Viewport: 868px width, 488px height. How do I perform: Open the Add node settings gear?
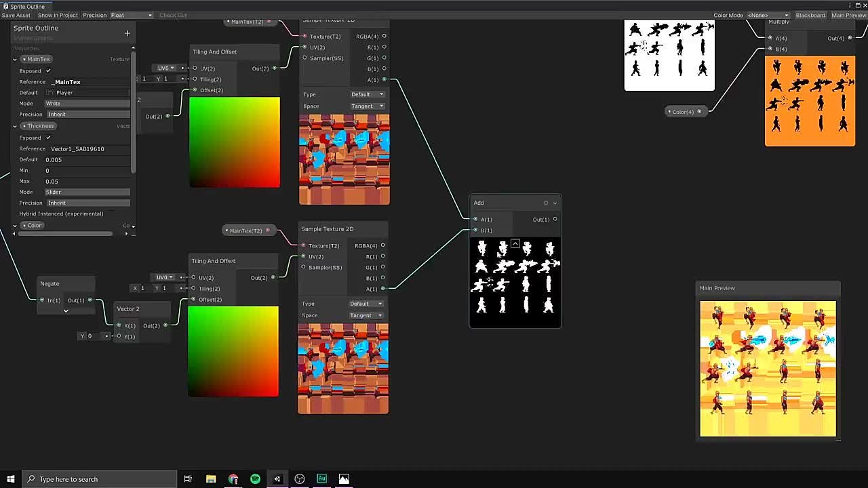click(x=546, y=203)
